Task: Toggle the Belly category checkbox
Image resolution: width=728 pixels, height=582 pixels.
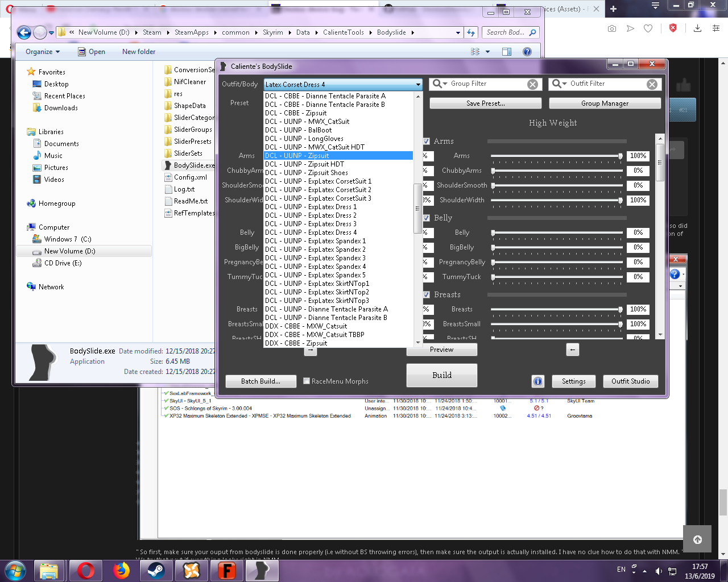Action: click(426, 218)
